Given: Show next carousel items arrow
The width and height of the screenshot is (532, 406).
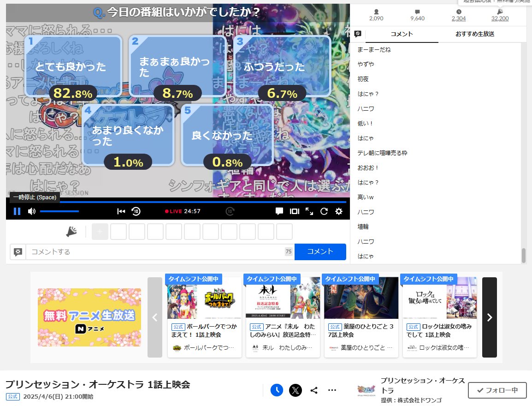Looking at the screenshot, I should point(490,317).
